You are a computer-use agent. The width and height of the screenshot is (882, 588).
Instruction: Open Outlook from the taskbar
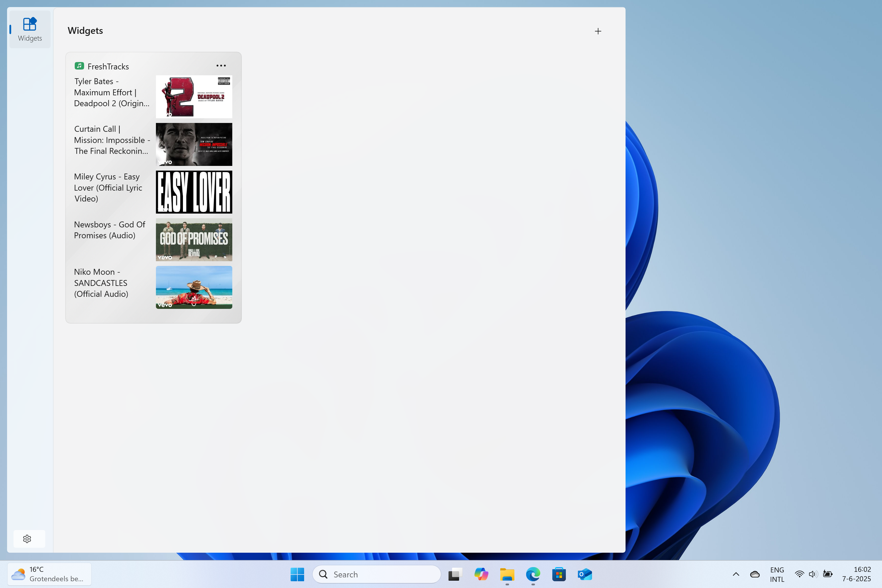click(x=584, y=574)
